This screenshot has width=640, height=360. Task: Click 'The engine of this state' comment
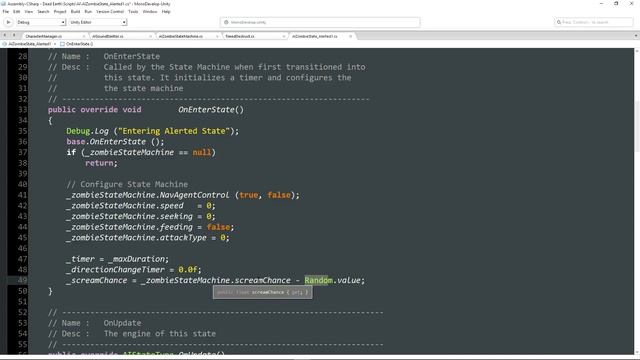coord(160,333)
